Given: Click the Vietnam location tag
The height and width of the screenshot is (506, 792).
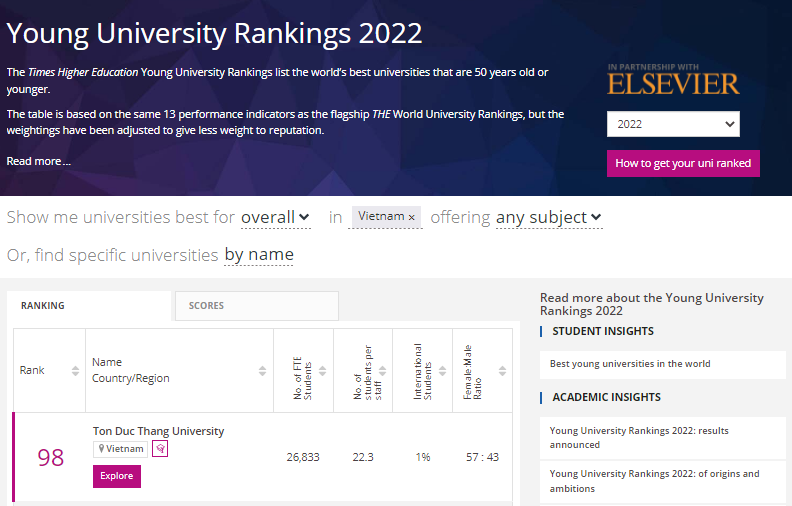Looking at the screenshot, I should tap(120, 449).
